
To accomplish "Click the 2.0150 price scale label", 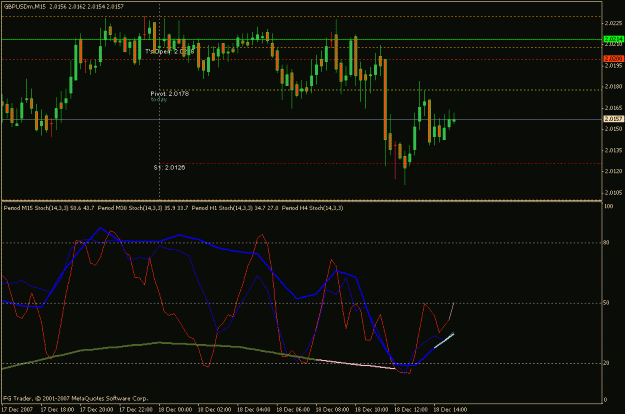I will (614, 129).
